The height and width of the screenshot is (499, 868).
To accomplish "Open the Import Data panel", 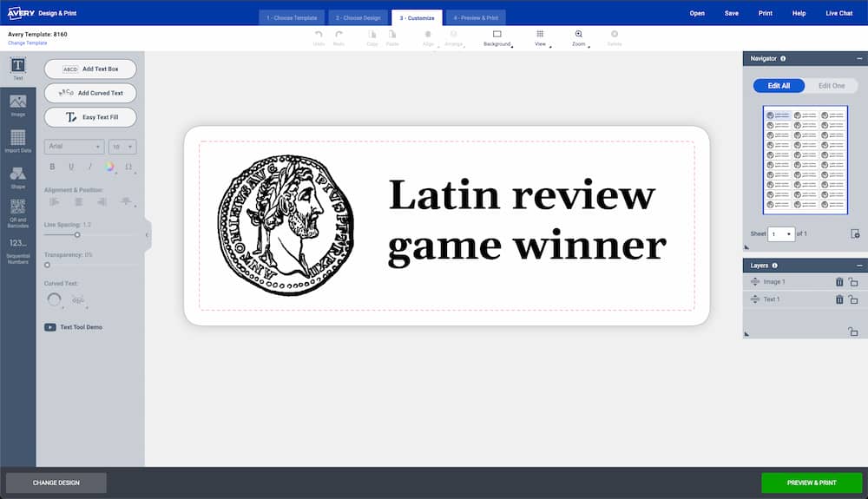I will click(17, 141).
